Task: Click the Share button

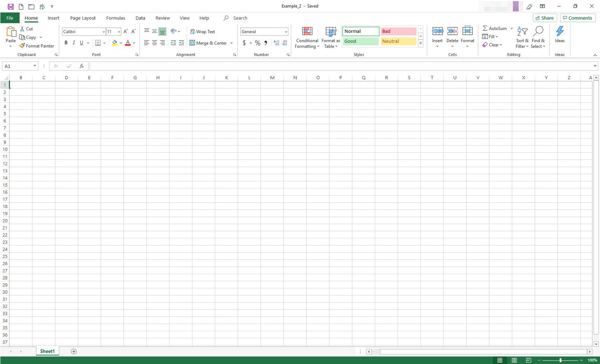Action: pos(544,18)
